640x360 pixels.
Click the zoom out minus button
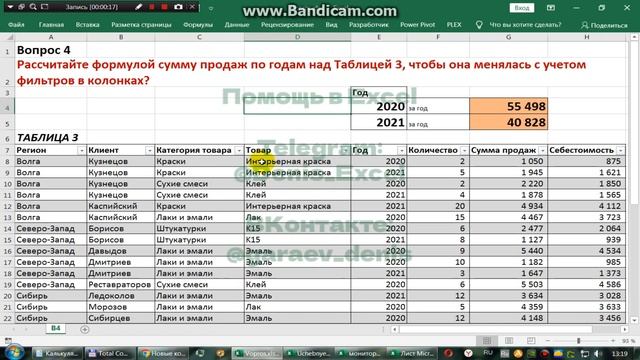pyautogui.click(x=548, y=341)
